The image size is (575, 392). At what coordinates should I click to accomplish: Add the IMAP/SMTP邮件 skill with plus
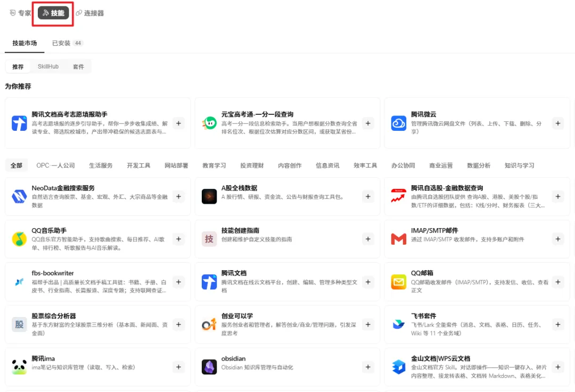(558, 239)
